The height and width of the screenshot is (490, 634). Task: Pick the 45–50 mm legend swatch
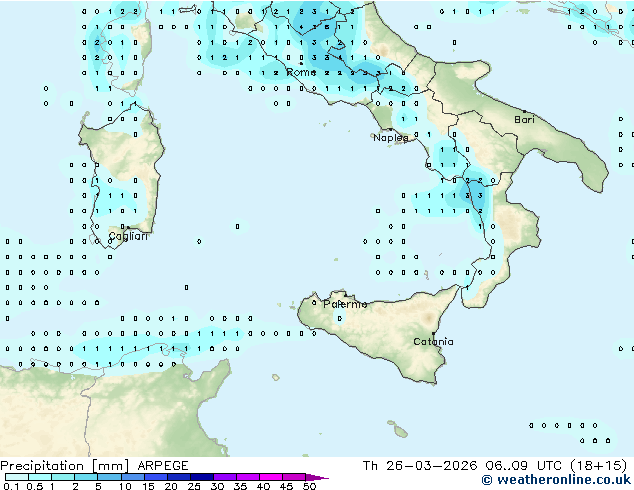(x=294, y=477)
